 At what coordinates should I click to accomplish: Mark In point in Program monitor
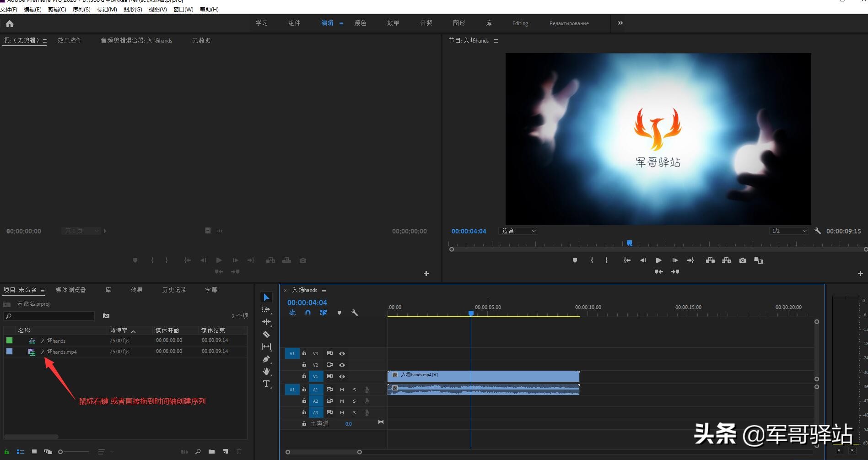pyautogui.click(x=592, y=260)
